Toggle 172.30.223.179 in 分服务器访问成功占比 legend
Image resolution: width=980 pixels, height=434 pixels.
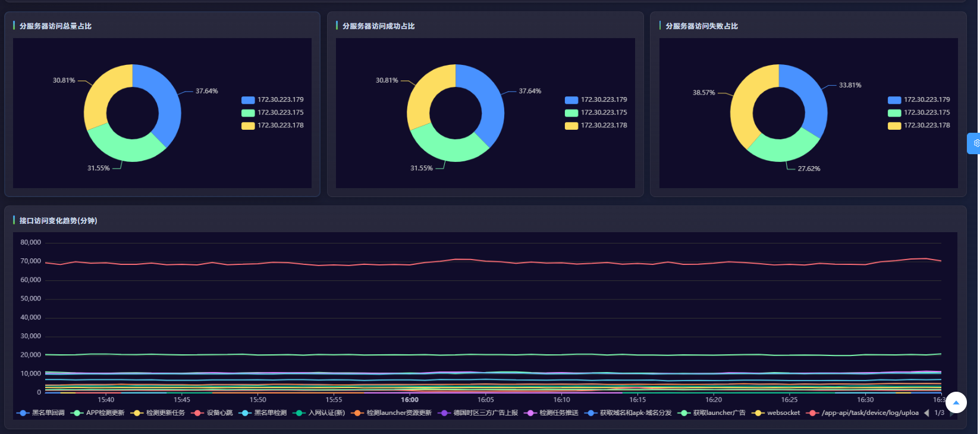click(596, 99)
